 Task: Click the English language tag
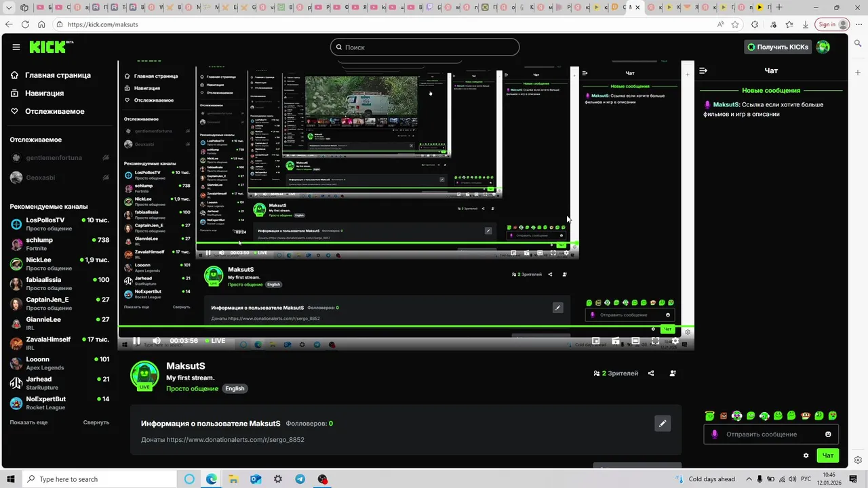click(x=235, y=388)
